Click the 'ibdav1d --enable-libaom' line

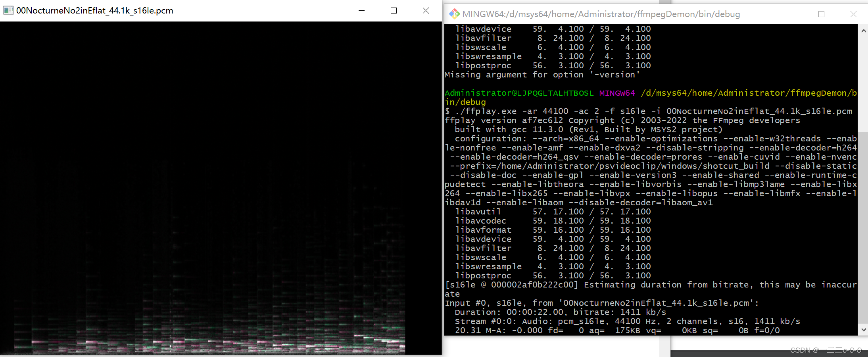click(579, 203)
